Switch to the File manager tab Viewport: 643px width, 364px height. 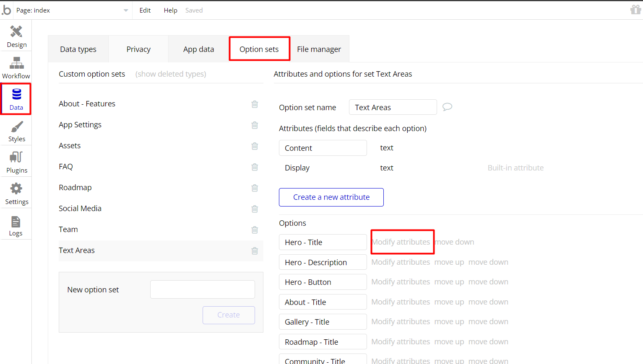pyautogui.click(x=319, y=49)
